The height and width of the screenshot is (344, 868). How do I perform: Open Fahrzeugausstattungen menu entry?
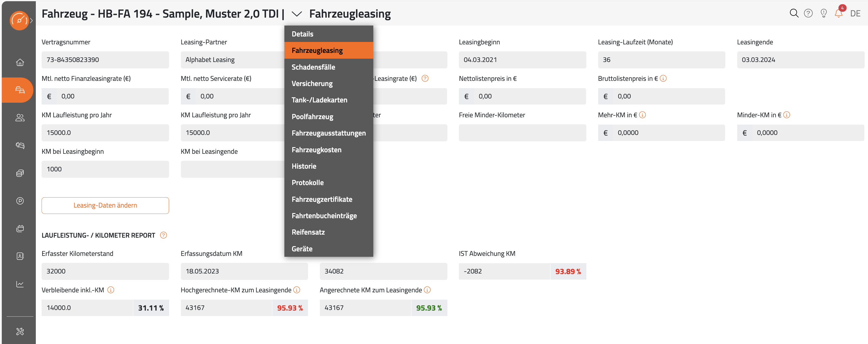pyautogui.click(x=328, y=133)
